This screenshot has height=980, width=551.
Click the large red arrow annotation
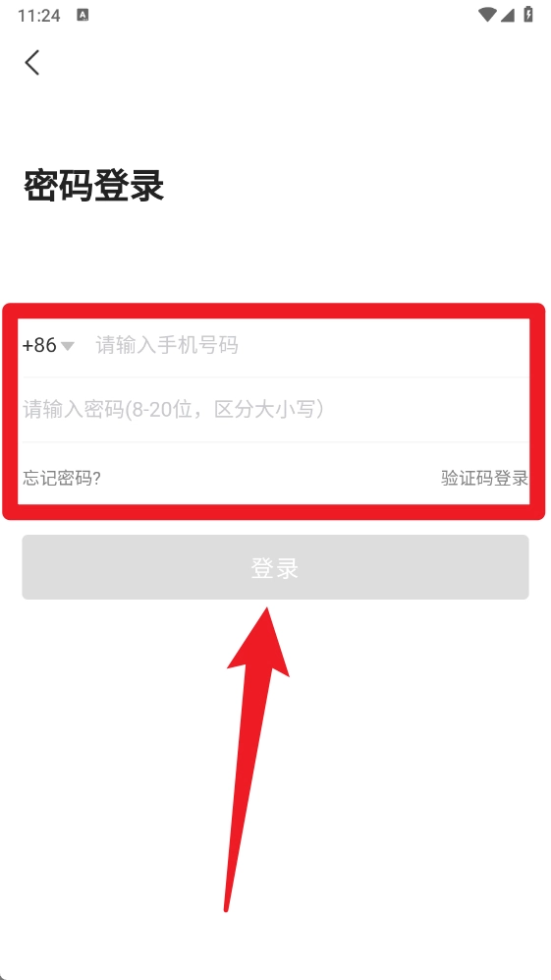[x=256, y=758]
